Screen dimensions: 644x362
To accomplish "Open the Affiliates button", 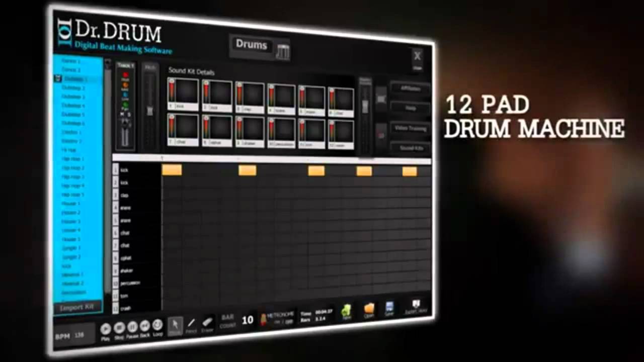I will (x=411, y=88).
